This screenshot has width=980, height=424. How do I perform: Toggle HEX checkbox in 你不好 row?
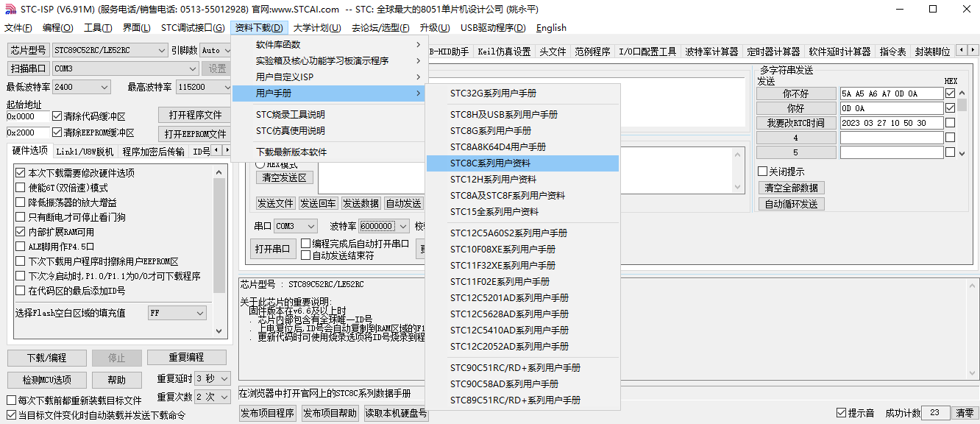click(951, 93)
